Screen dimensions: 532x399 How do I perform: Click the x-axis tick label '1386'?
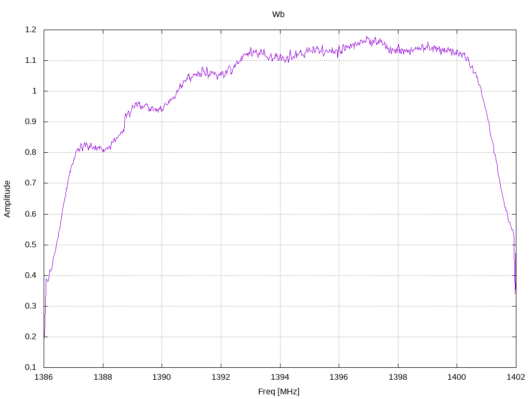click(x=44, y=377)
